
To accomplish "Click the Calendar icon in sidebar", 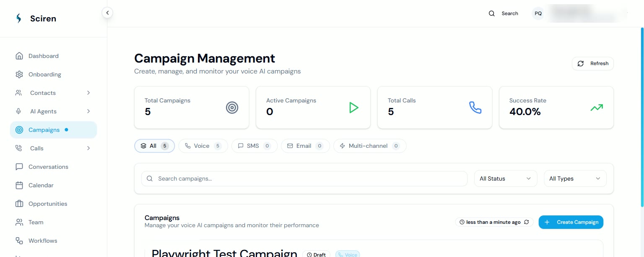I will [x=19, y=185].
